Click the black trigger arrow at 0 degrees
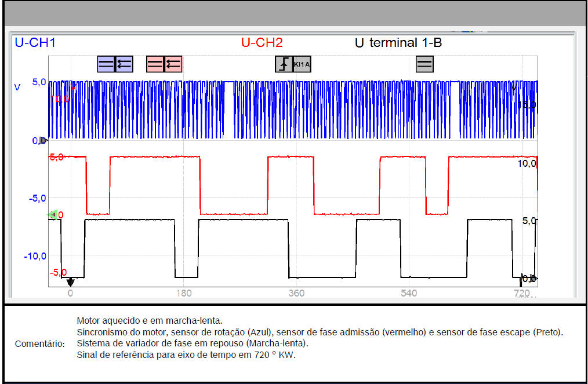 [x=70, y=282]
